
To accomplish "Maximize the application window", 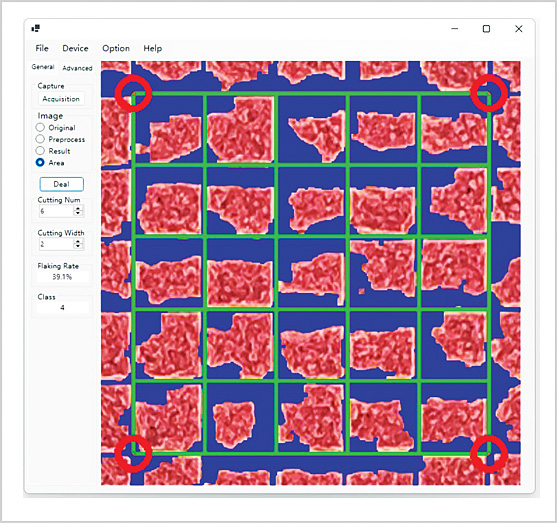I will point(486,29).
